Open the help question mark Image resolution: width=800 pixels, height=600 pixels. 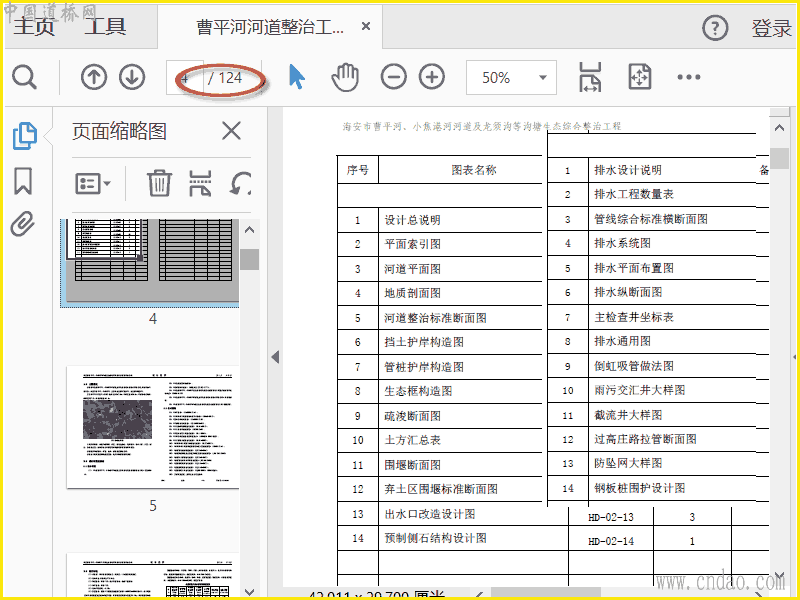[x=715, y=28]
